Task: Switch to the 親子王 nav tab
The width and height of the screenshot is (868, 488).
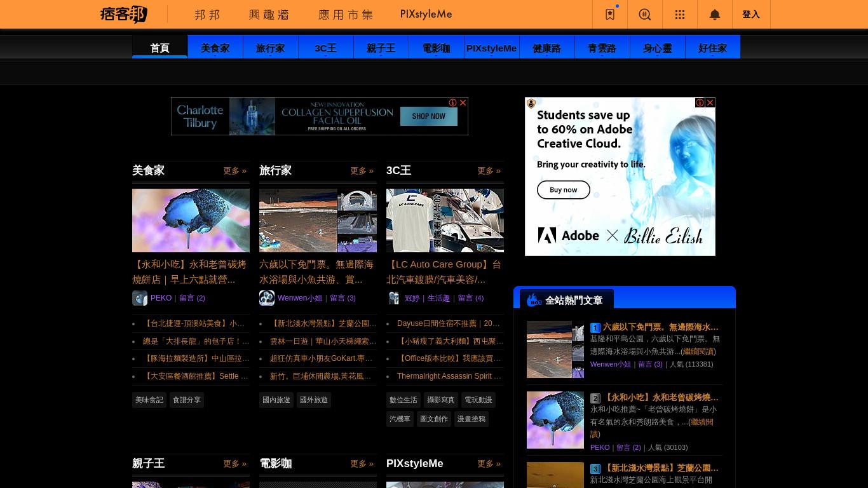Action: [381, 48]
